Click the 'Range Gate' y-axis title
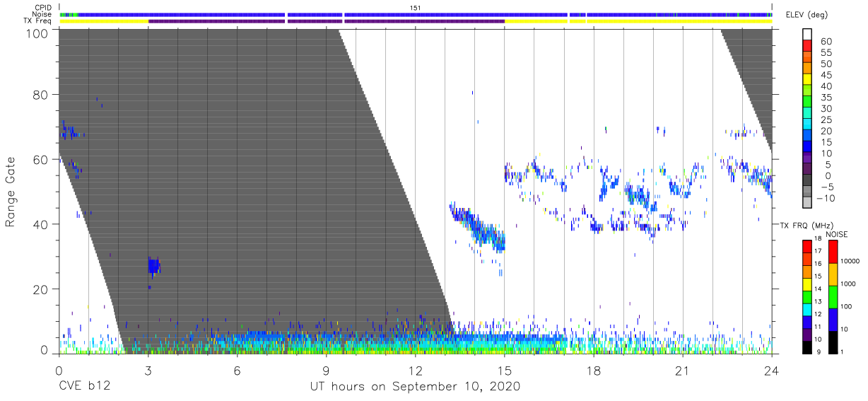Viewport: 868px width, 401px height. (x=11, y=191)
